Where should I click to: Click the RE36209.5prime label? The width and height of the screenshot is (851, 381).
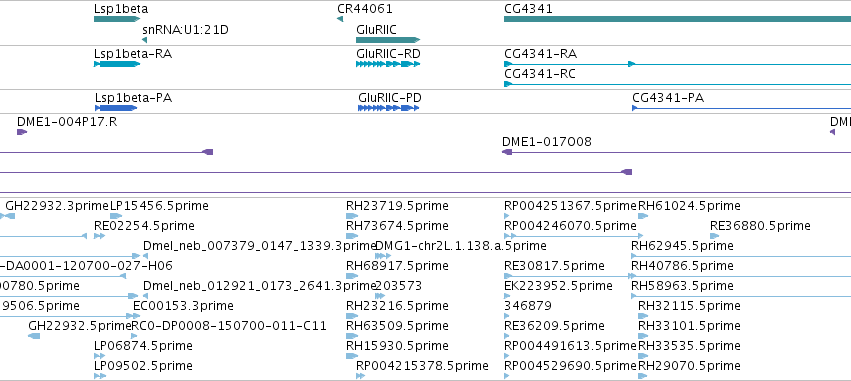[554, 326]
